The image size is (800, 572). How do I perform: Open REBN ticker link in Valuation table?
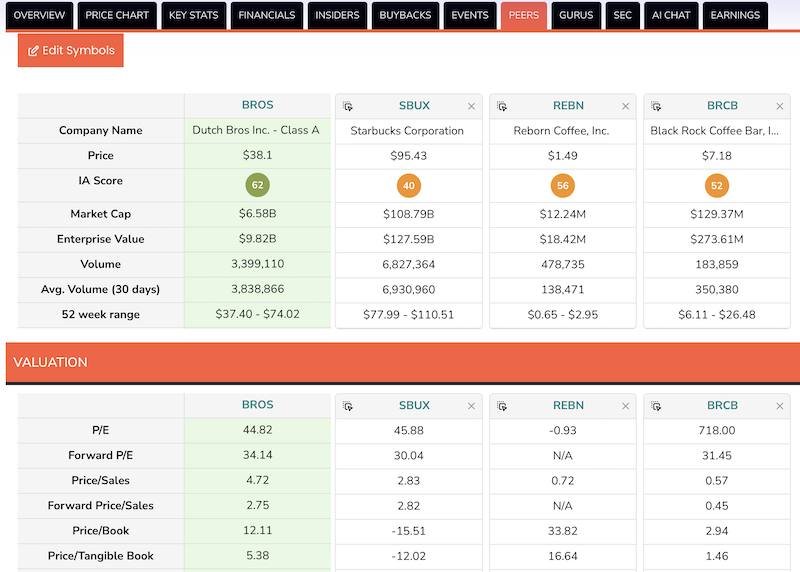[568, 405]
